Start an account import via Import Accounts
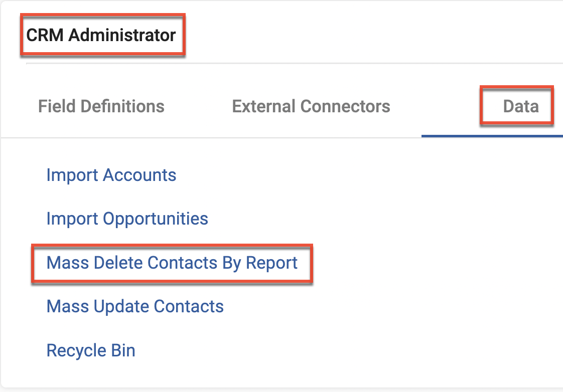 (111, 175)
